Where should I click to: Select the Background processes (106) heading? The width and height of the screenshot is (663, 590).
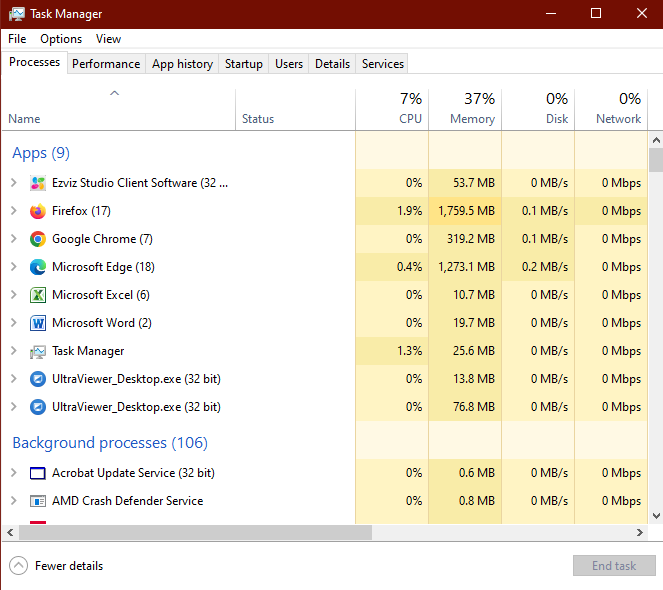click(110, 443)
